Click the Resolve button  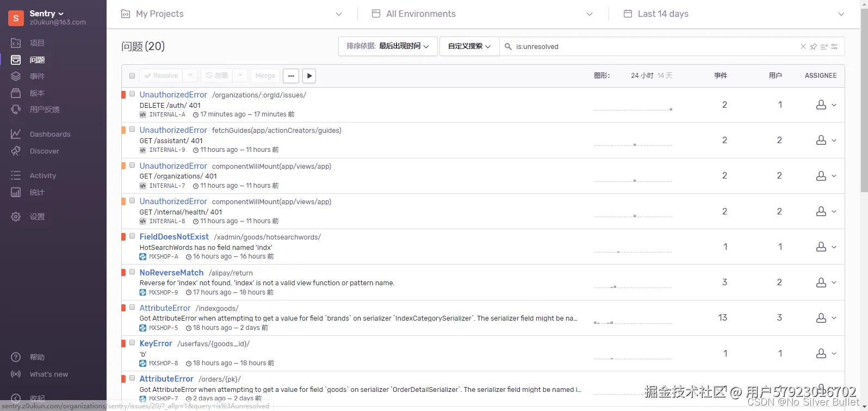pos(161,76)
